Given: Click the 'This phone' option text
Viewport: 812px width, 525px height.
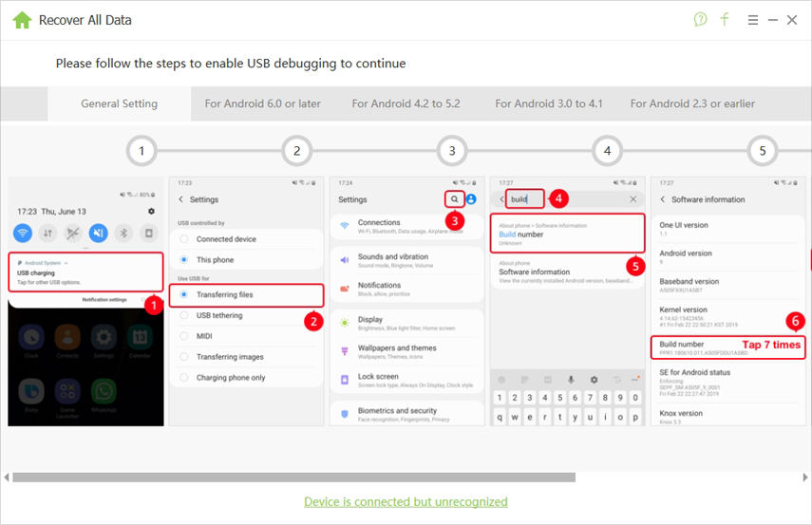Looking at the screenshot, I should (x=215, y=260).
